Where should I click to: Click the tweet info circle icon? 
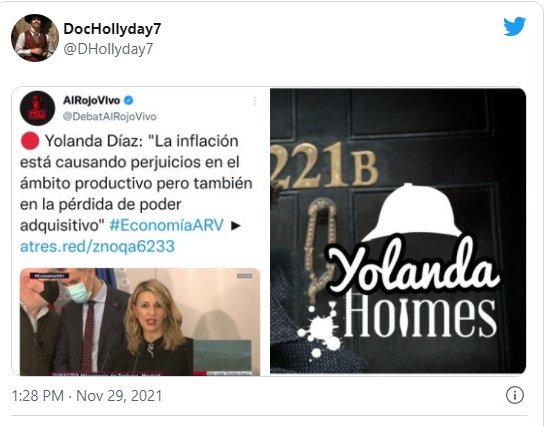[x=515, y=395]
